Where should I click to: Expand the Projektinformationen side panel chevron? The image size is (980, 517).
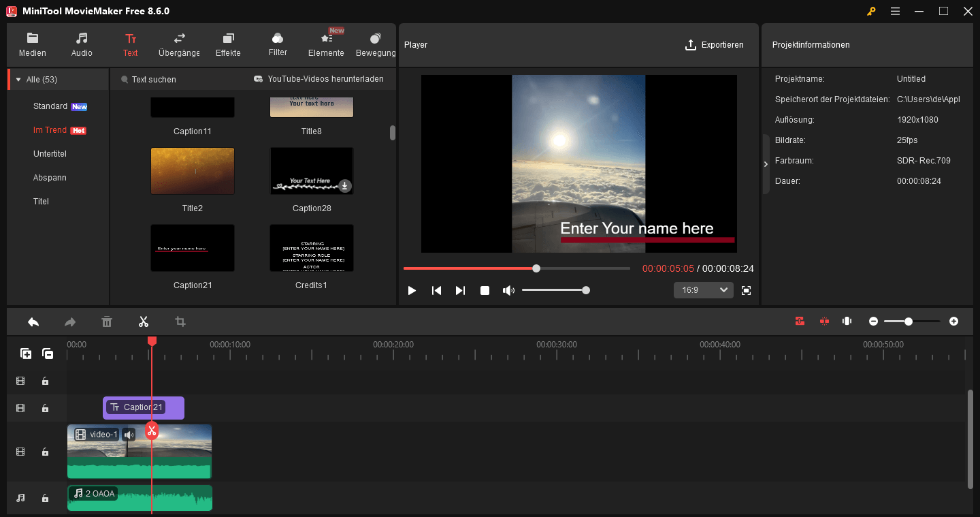[x=765, y=163]
